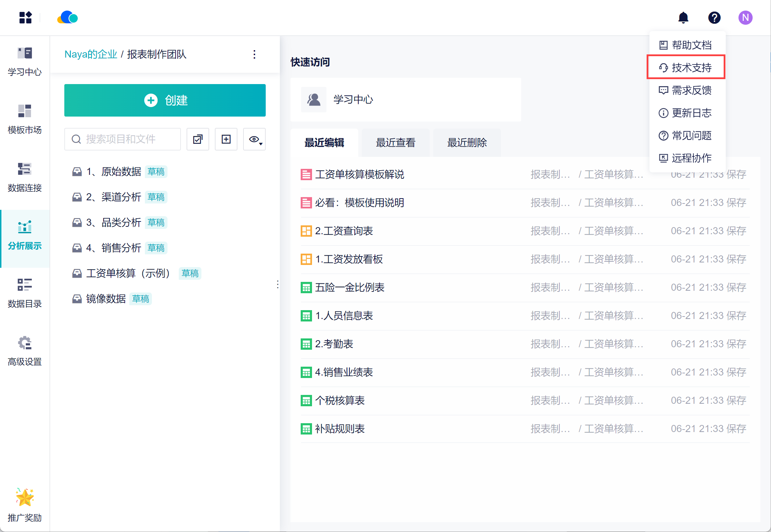This screenshot has width=771, height=532.
Task: Open 高级设置 in the sidebar
Action: [x=25, y=351]
